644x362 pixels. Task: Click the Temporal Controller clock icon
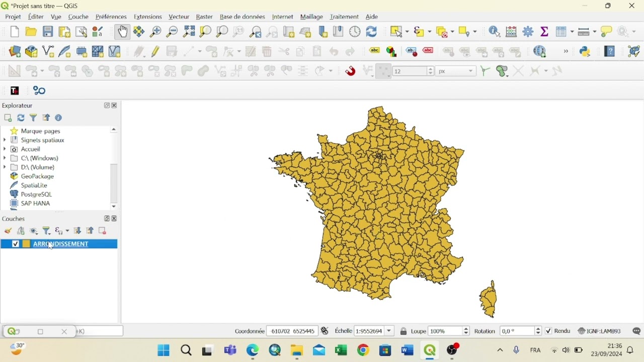tap(355, 32)
